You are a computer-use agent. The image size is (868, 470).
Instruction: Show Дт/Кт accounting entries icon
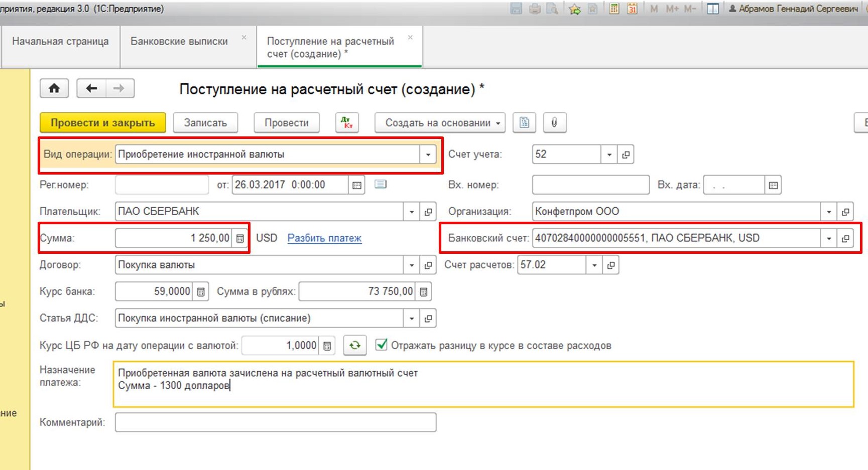pos(347,123)
